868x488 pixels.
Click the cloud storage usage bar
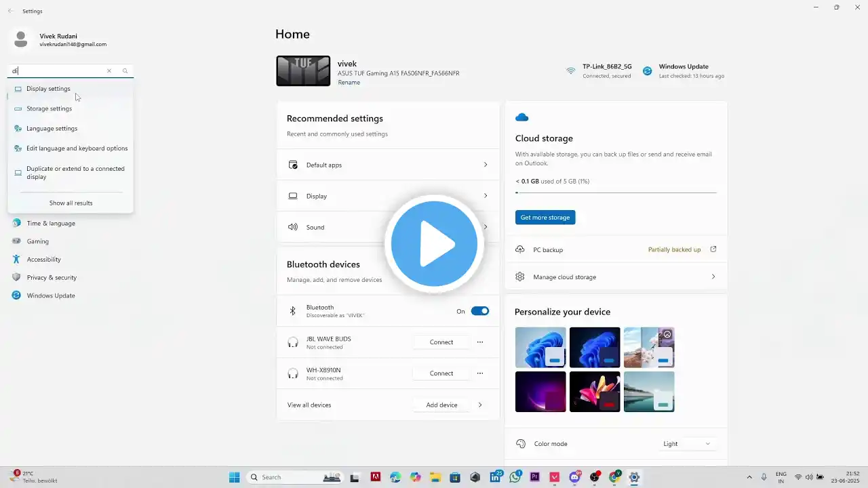616,192
